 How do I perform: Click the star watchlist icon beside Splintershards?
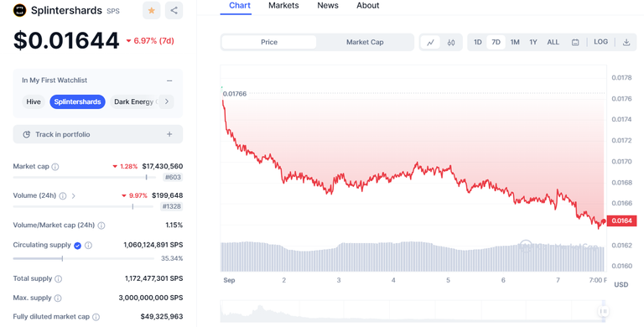152,11
